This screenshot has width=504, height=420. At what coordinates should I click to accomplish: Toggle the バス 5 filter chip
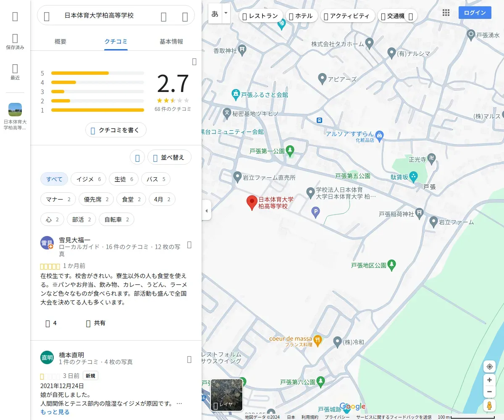coord(156,179)
